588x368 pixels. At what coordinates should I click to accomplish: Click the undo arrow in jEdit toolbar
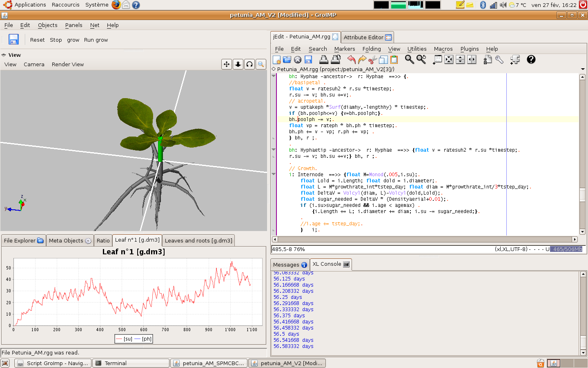[x=351, y=60]
